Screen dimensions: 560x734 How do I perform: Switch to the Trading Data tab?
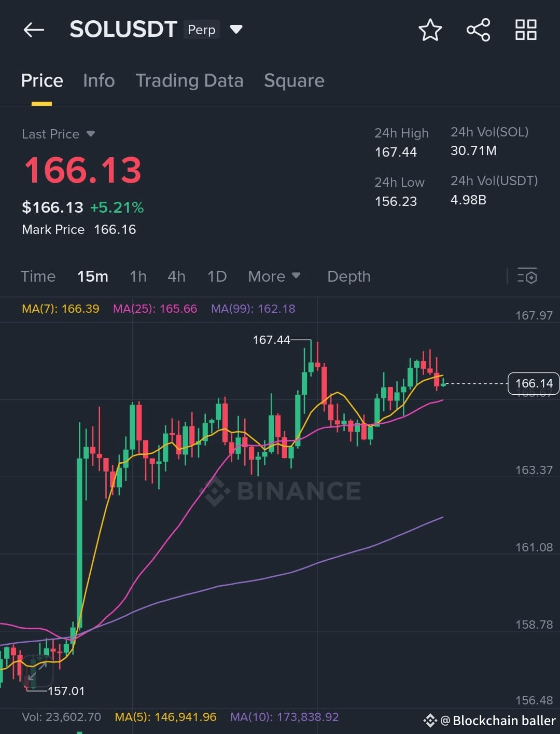click(189, 80)
